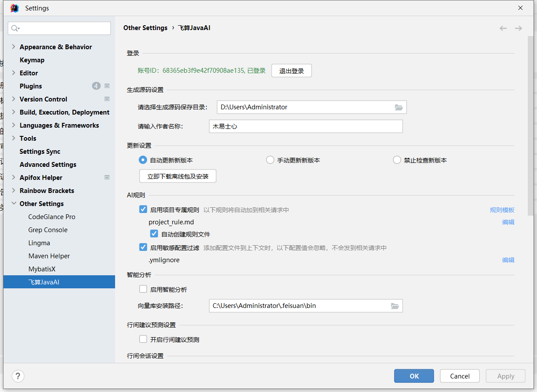Click Other Settings in the breadcrumb
This screenshot has width=537, height=392.
[145, 27]
